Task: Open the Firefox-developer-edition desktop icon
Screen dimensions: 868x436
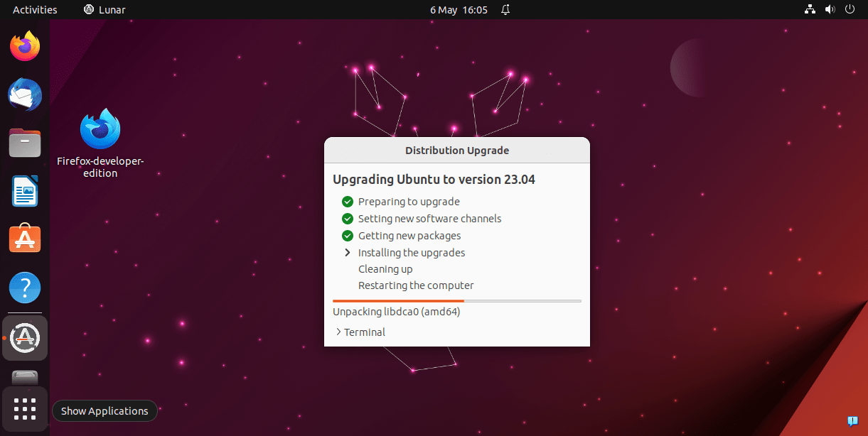Action: (100, 129)
